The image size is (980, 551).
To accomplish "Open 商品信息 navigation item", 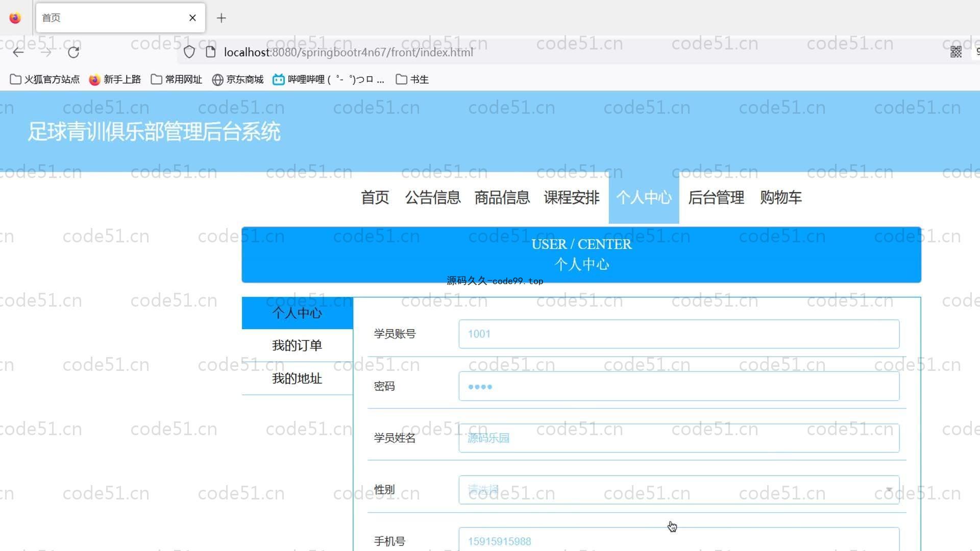I will click(502, 197).
